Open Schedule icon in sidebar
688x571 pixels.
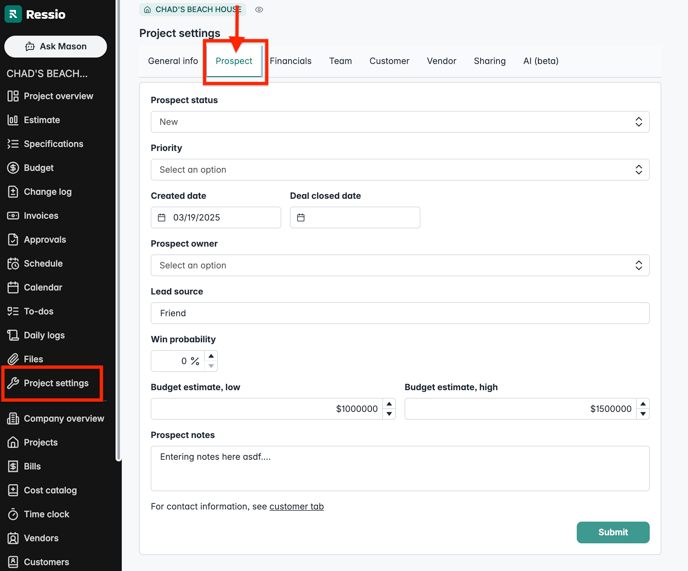click(13, 264)
